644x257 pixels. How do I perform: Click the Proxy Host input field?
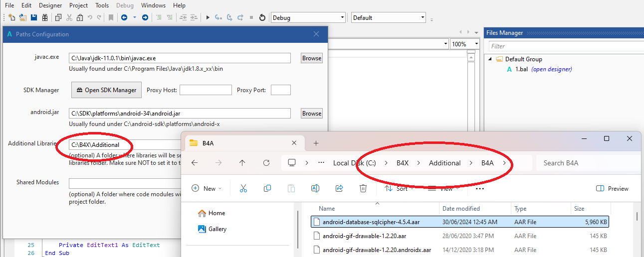pyautogui.click(x=206, y=90)
